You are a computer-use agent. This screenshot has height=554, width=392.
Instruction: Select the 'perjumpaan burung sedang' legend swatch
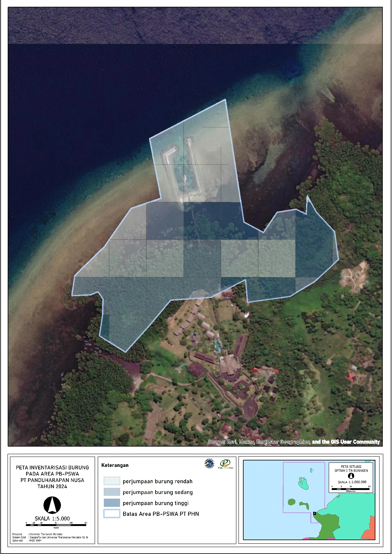(x=111, y=492)
